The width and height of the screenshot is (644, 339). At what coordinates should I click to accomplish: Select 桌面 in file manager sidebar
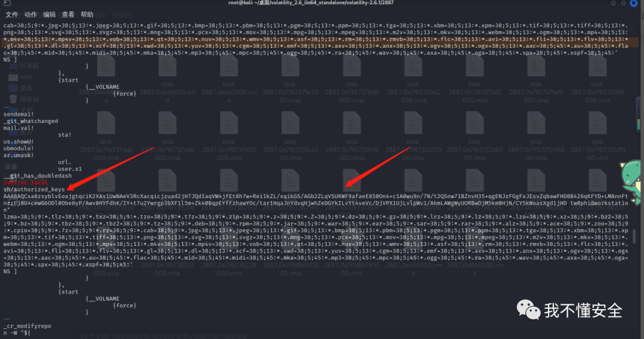21,88
